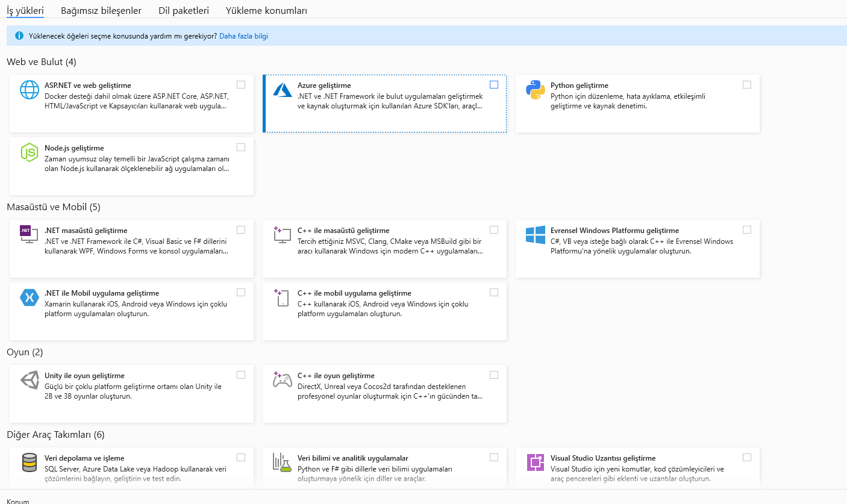Click the 'Diğer Araç Takımları (6)' heading
This screenshot has width=847, height=504.
(x=55, y=435)
